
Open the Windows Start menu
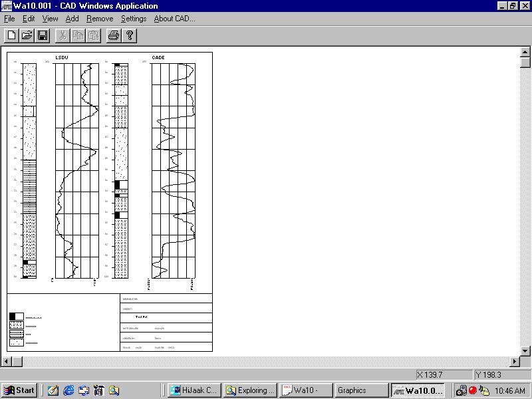pyautogui.click(x=19, y=390)
